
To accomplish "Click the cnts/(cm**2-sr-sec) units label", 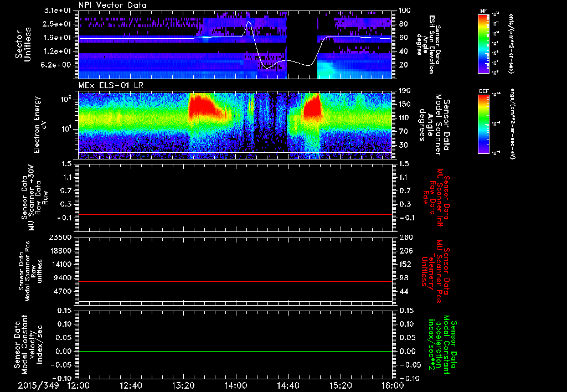I will click(x=511, y=43).
